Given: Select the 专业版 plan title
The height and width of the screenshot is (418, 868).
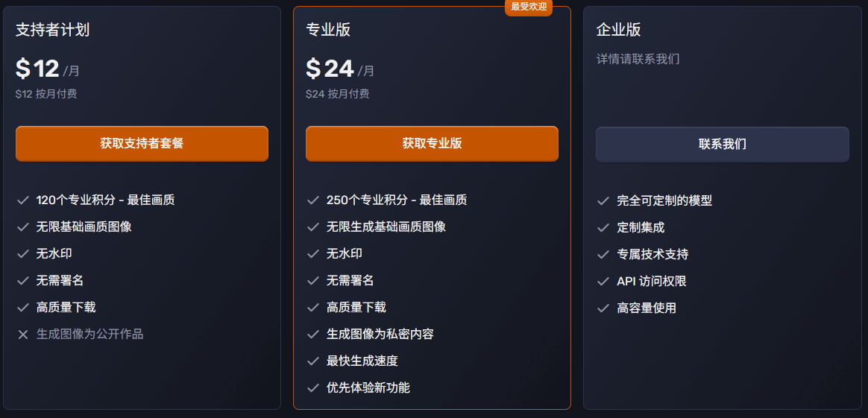Looking at the screenshot, I should [328, 31].
